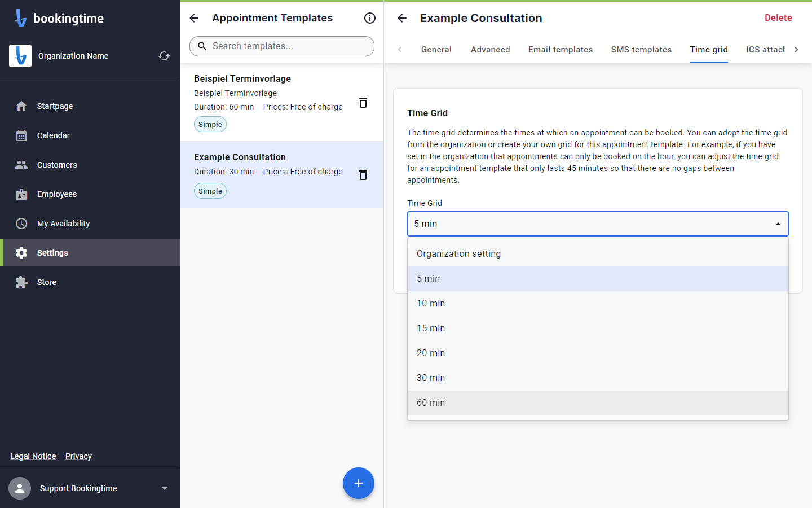Go to Employees in sidebar
The height and width of the screenshot is (508, 812).
point(90,194)
